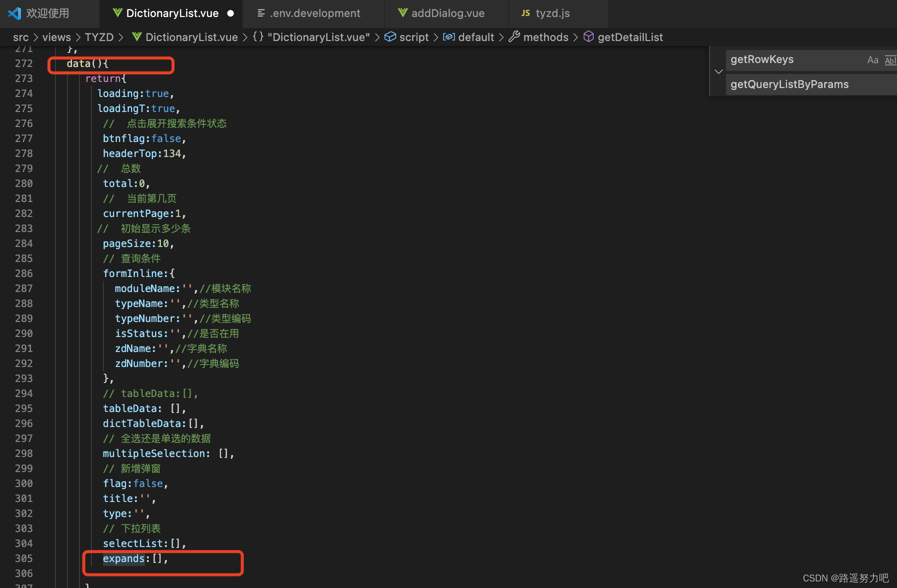
Task: Click line number 290 in the gutter
Action: tap(24, 333)
